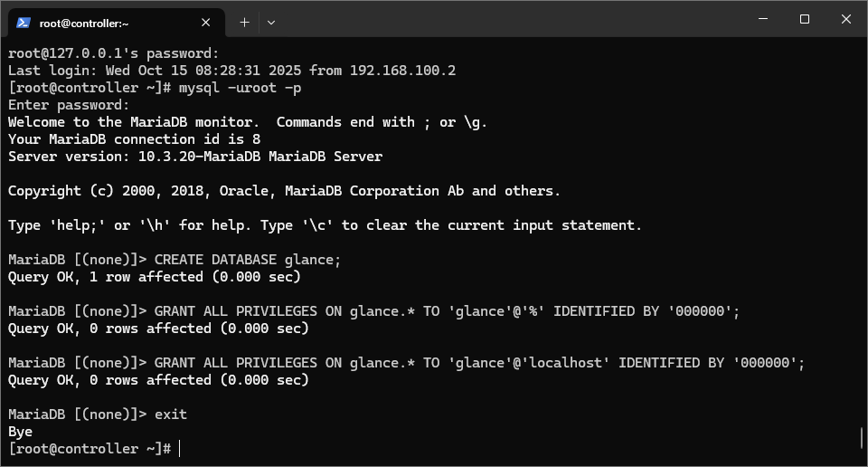Click the 'Bye' output line
The height and width of the screenshot is (467, 868).
click(20, 432)
